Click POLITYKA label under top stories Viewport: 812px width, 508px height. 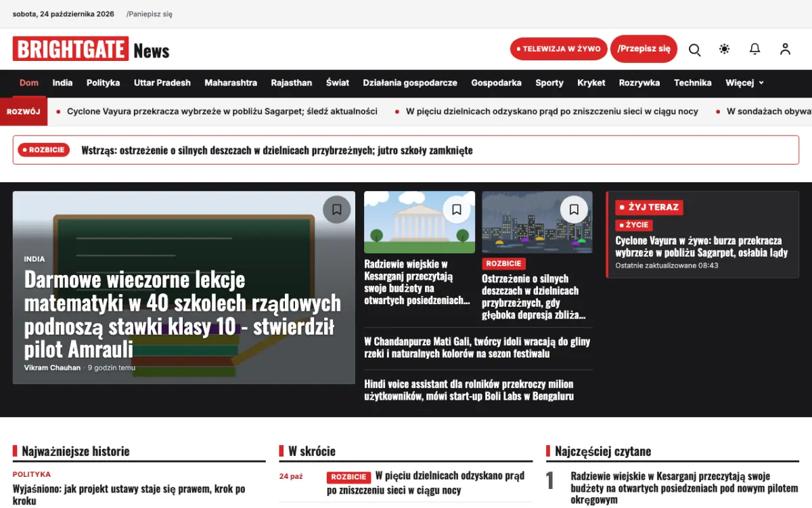coord(31,474)
